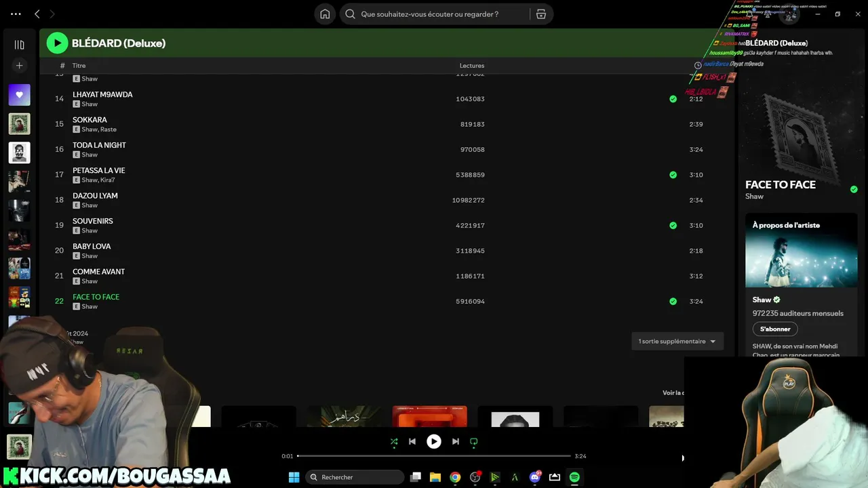Open the Home page icon

[325, 14]
